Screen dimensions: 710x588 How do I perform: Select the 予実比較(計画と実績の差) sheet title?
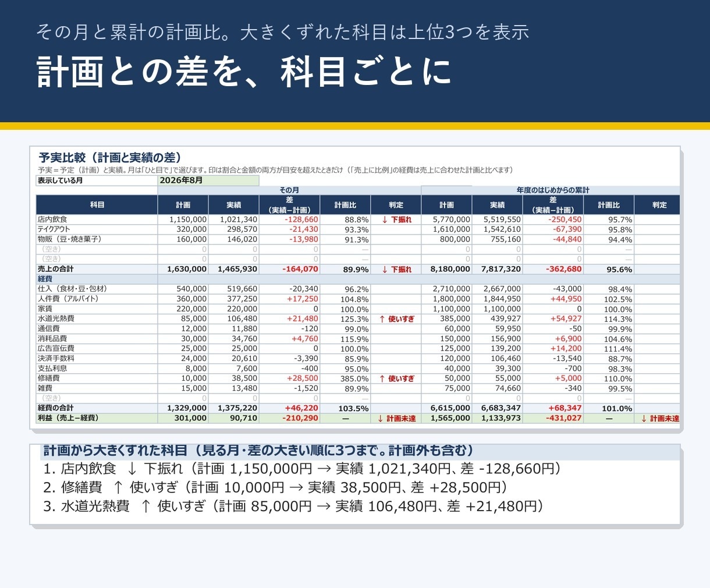tap(110, 157)
